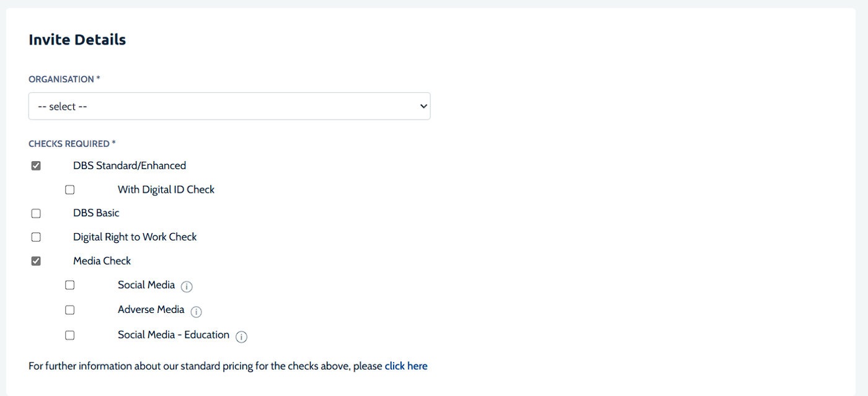The width and height of the screenshot is (868, 396).
Task: Click the 'Media Check' label text
Action: (x=102, y=261)
